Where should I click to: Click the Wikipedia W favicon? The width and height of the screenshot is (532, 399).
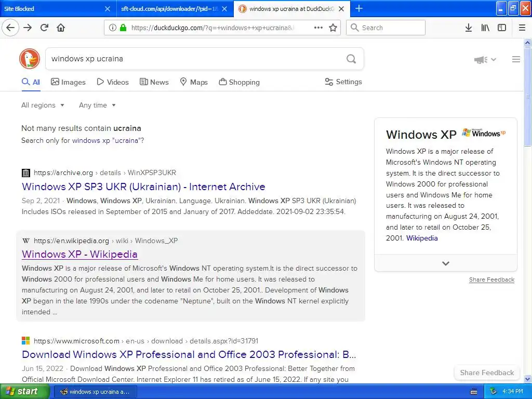click(26, 241)
